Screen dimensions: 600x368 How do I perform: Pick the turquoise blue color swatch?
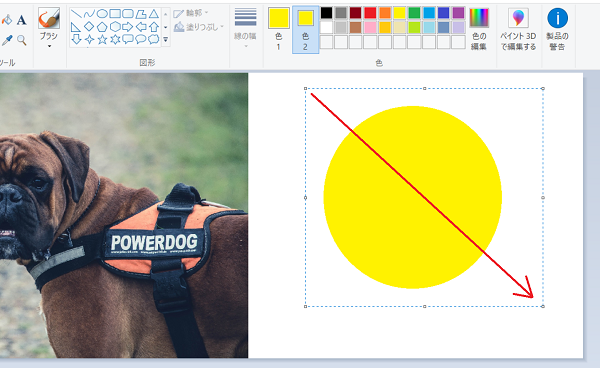(429, 13)
